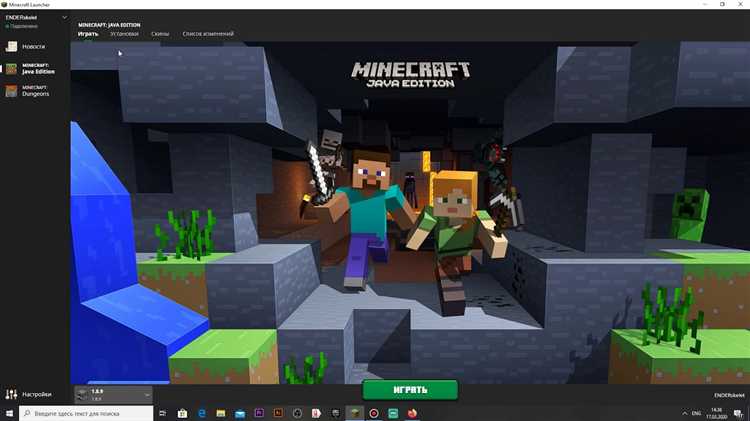
Task: Open Microsoft Edge from taskbar
Action: click(201, 413)
